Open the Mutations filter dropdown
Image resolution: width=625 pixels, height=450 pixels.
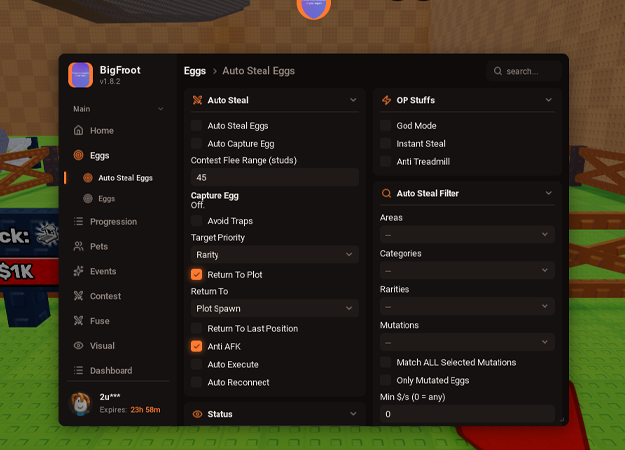[467, 342]
